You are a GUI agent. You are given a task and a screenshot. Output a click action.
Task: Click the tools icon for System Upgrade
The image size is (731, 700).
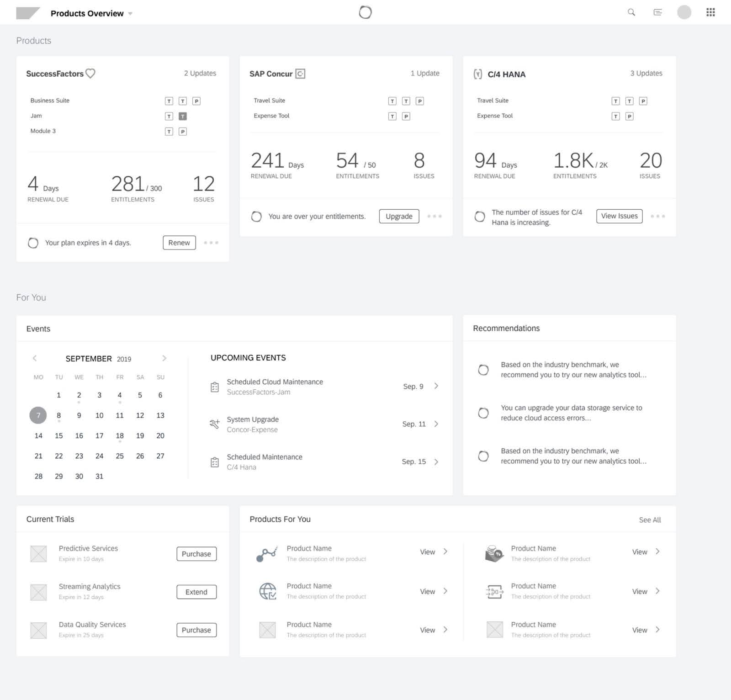click(214, 424)
